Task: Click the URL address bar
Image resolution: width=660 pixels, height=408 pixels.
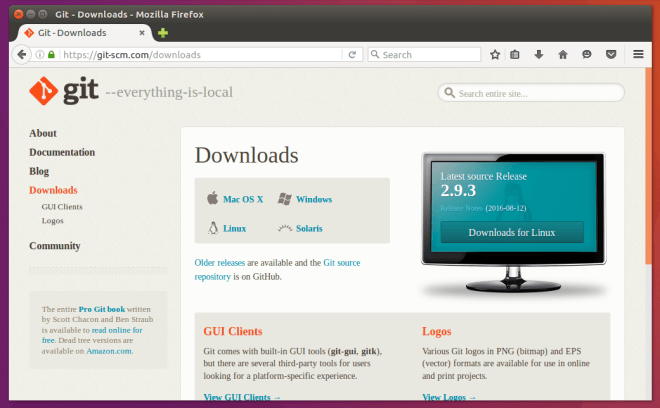Action: [x=200, y=55]
